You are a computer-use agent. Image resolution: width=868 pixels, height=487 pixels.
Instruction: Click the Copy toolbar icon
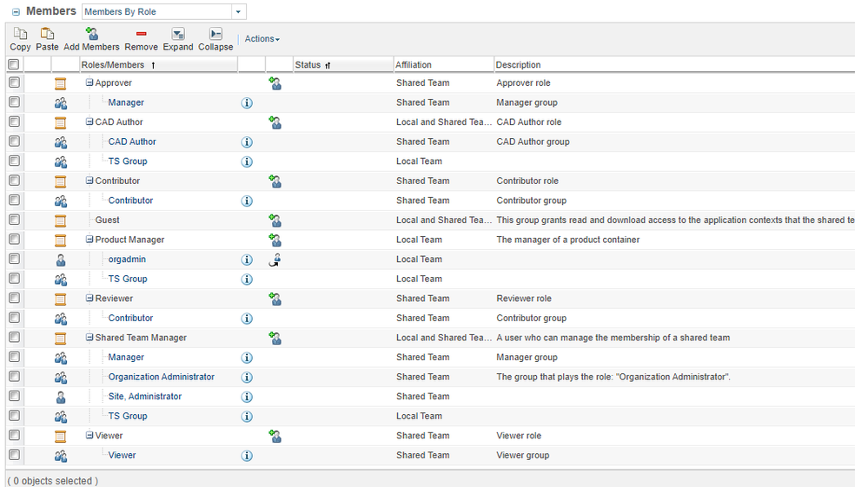click(x=20, y=34)
